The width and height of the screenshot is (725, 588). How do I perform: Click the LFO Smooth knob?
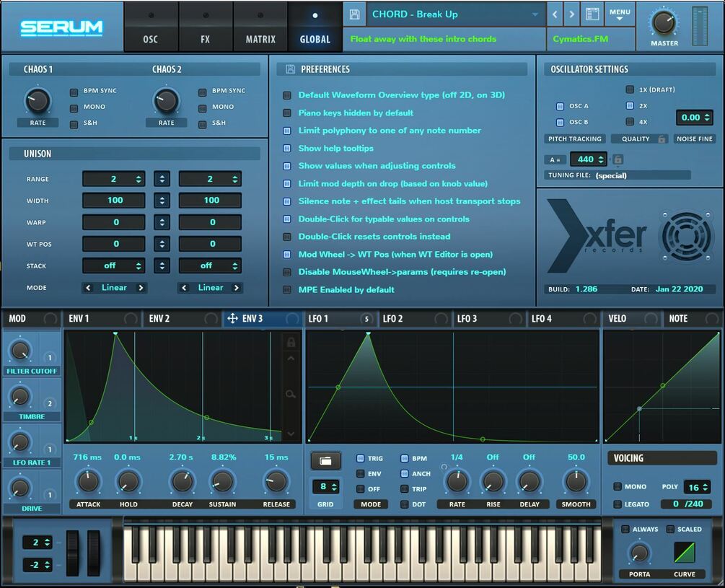[576, 481]
